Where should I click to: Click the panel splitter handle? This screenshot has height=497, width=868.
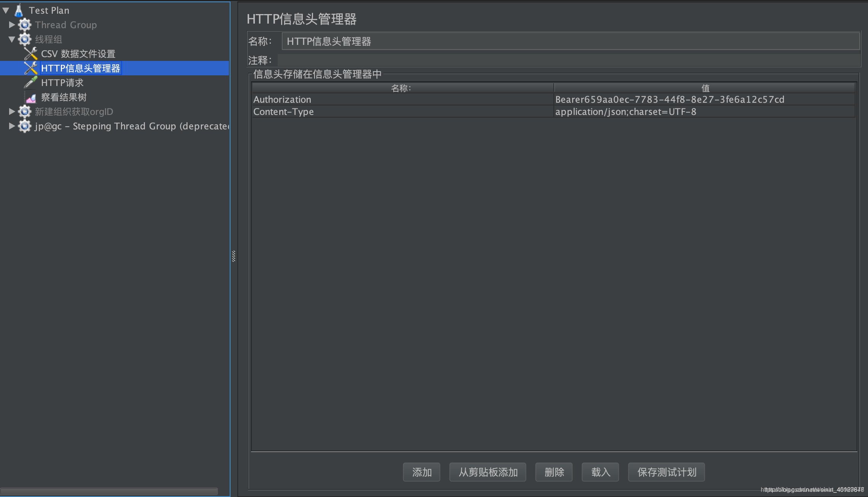234,256
